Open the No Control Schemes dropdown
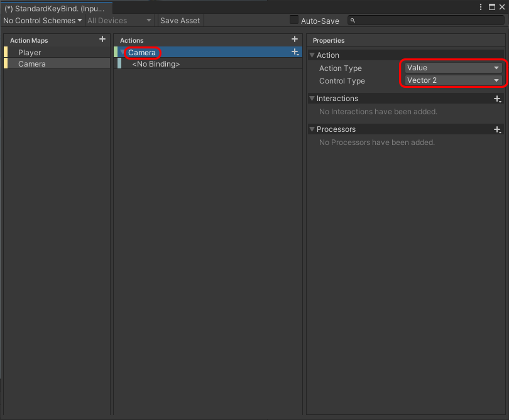 [x=43, y=21]
